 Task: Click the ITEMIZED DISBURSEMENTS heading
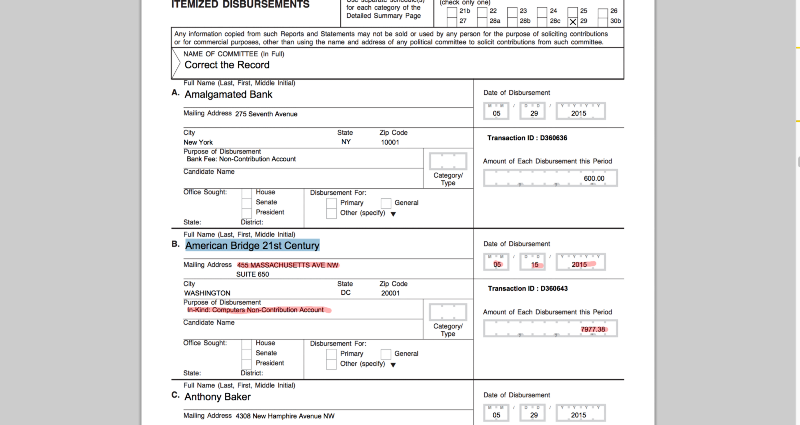240,5
